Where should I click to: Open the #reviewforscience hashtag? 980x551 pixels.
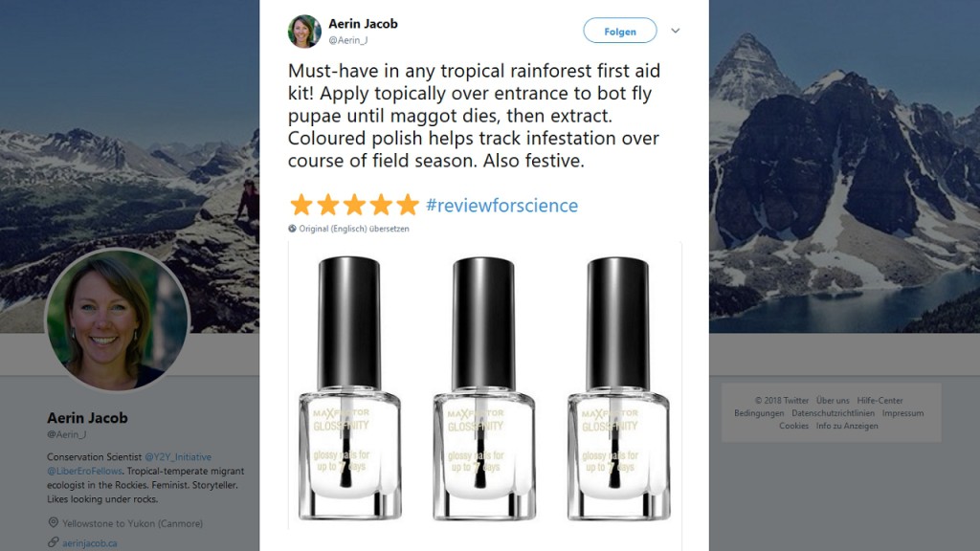[x=501, y=205]
